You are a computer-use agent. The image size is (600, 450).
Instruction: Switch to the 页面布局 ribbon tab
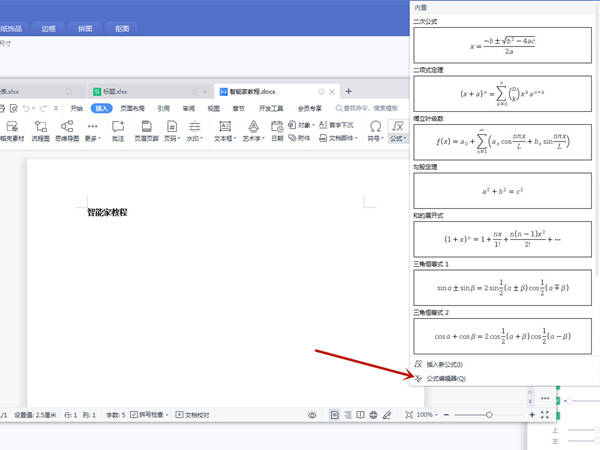click(132, 108)
